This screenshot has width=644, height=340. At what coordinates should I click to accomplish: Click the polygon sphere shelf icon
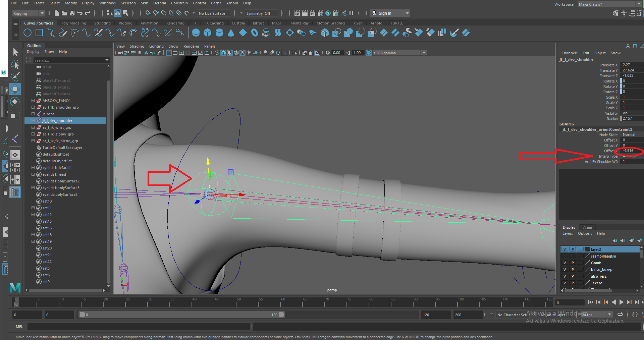click(x=196, y=33)
